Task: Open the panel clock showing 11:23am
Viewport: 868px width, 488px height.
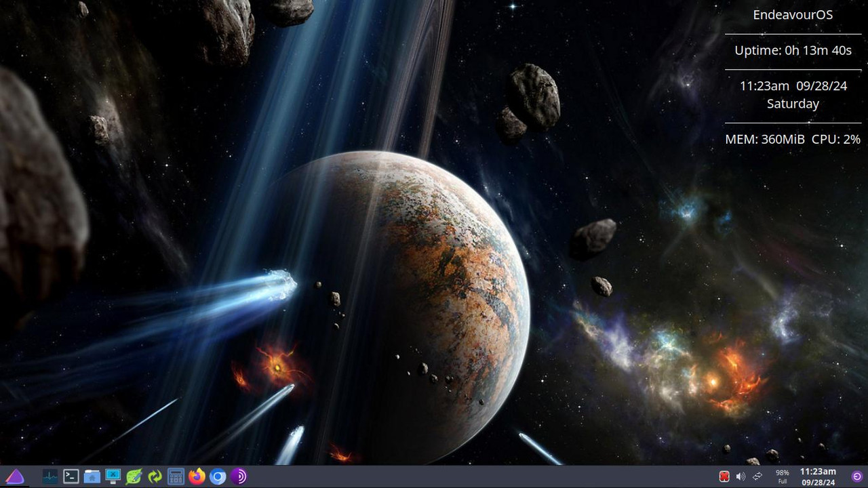Action: click(x=818, y=476)
